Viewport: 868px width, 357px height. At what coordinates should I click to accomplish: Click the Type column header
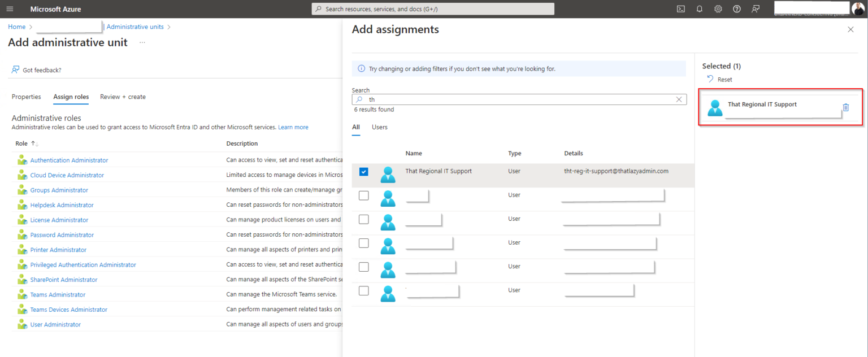point(514,153)
